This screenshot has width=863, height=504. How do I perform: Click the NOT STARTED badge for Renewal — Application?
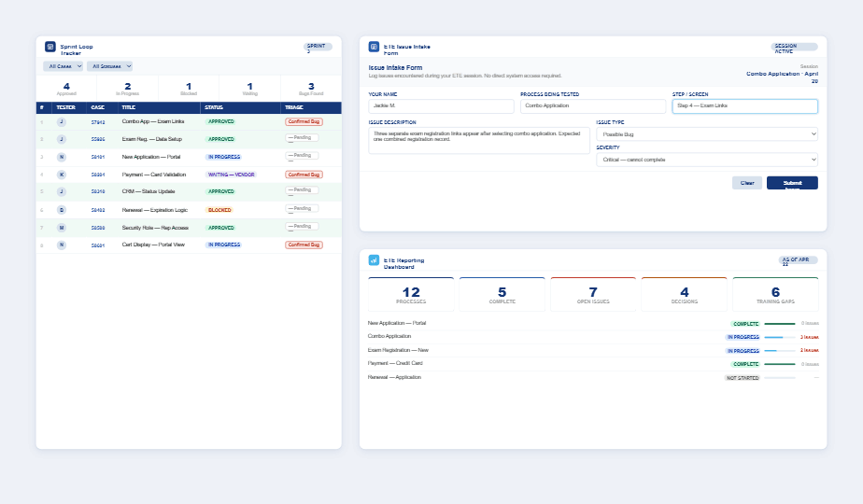point(743,378)
